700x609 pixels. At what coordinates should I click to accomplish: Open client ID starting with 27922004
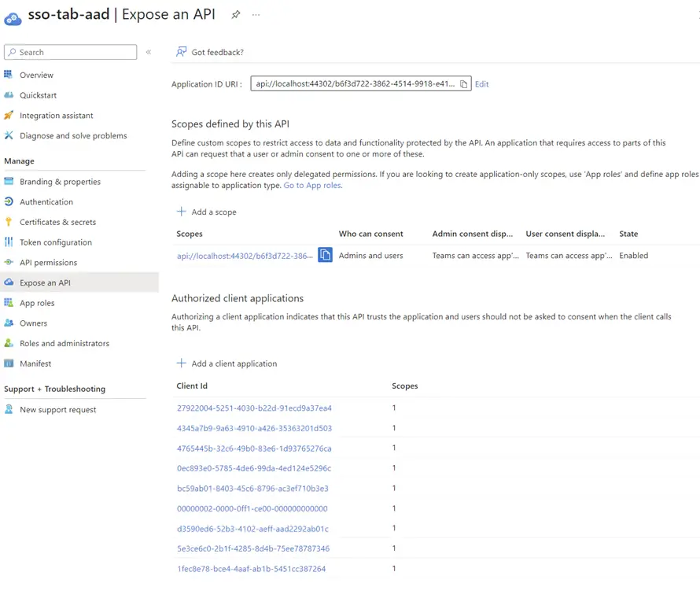tap(254, 408)
